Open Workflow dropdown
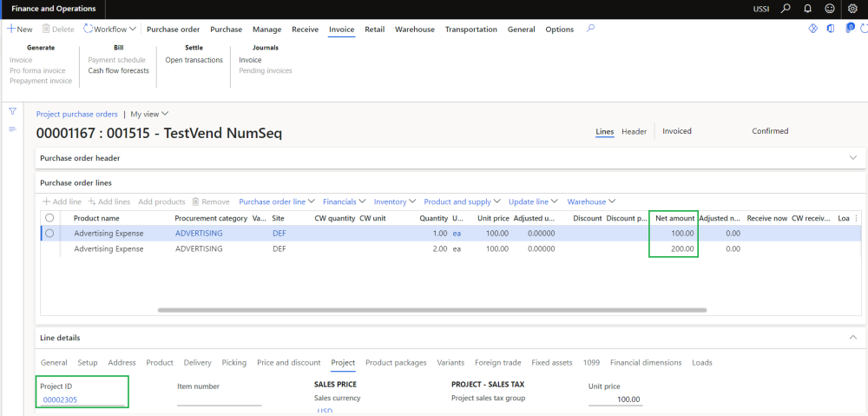 [x=109, y=30]
